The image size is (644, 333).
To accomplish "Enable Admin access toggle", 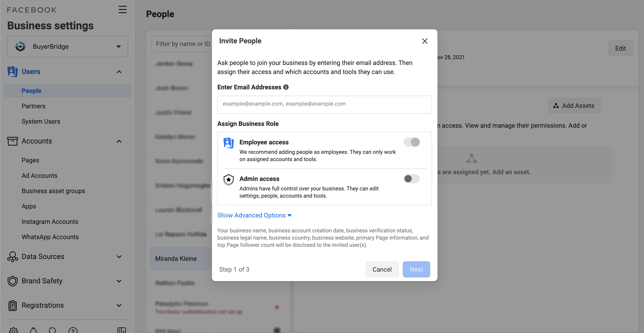I will pyautogui.click(x=411, y=179).
